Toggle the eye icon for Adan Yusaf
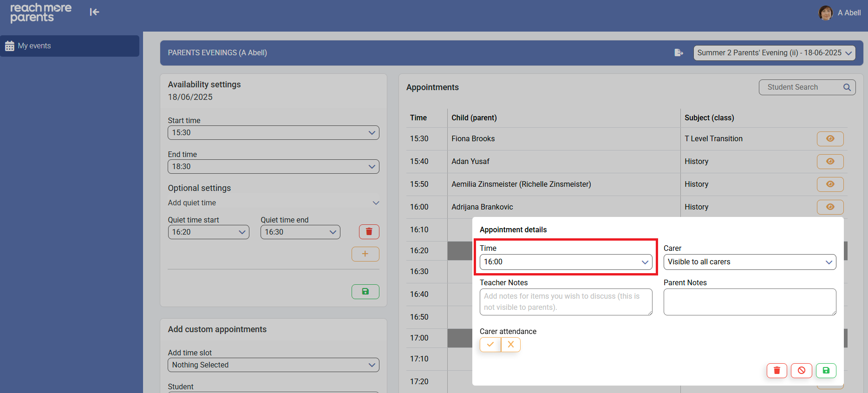The height and width of the screenshot is (393, 868). 830,162
